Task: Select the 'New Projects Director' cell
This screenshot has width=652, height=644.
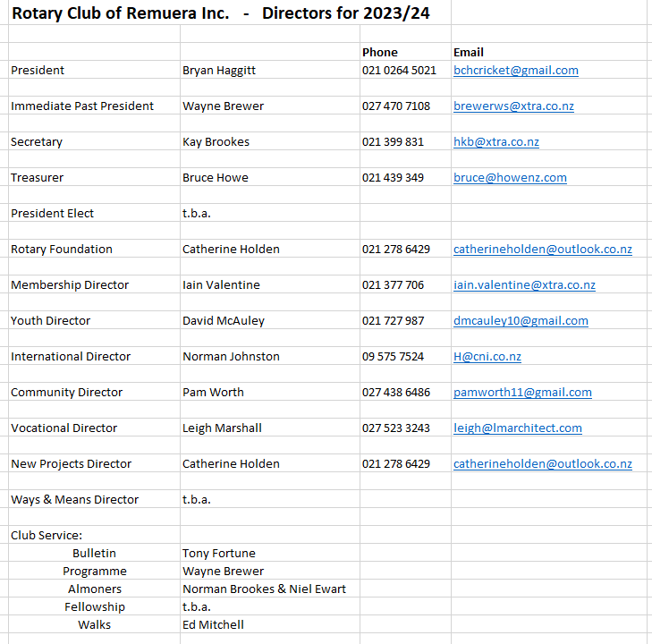Action: 94,463
